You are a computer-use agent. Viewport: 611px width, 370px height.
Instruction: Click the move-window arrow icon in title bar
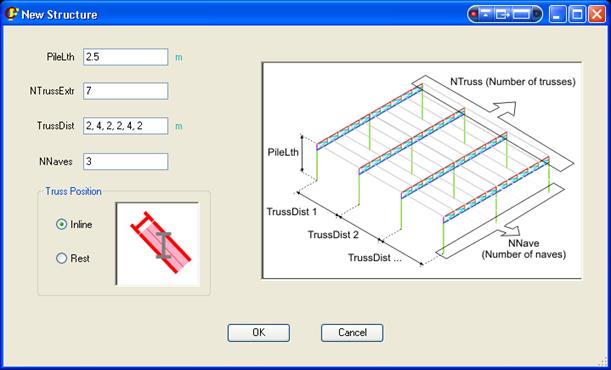pos(503,14)
